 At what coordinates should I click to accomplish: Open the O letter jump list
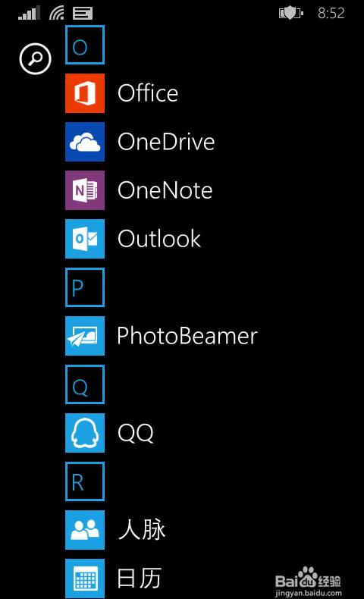click(x=85, y=45)
